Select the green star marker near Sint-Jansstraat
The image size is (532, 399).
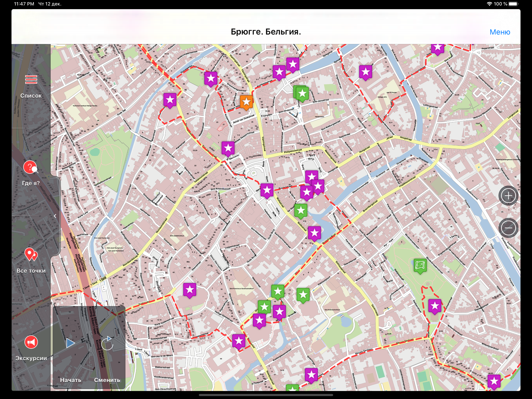302,94
